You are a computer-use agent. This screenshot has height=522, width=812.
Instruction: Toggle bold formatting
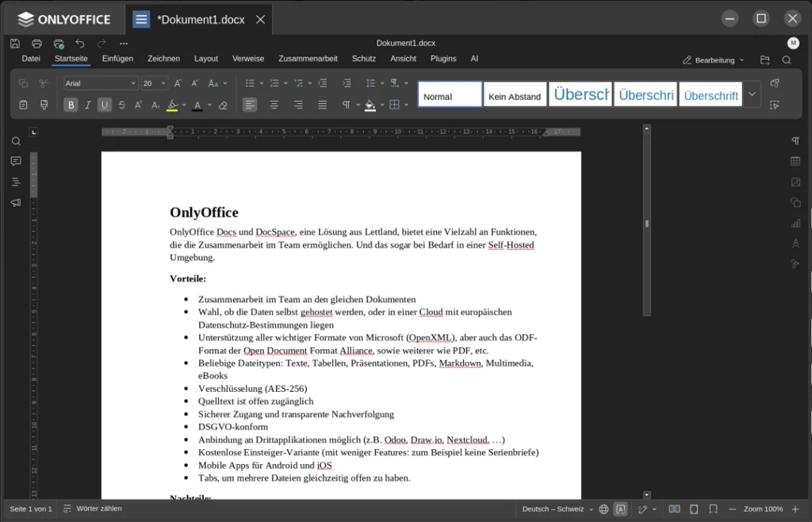[71, 106]
